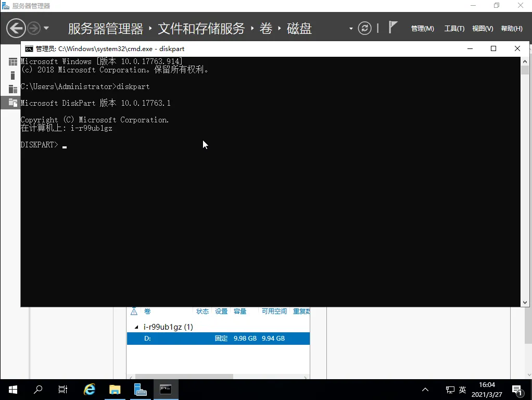Expand the navigation history dropdown arrow

(x=46, y=28)
